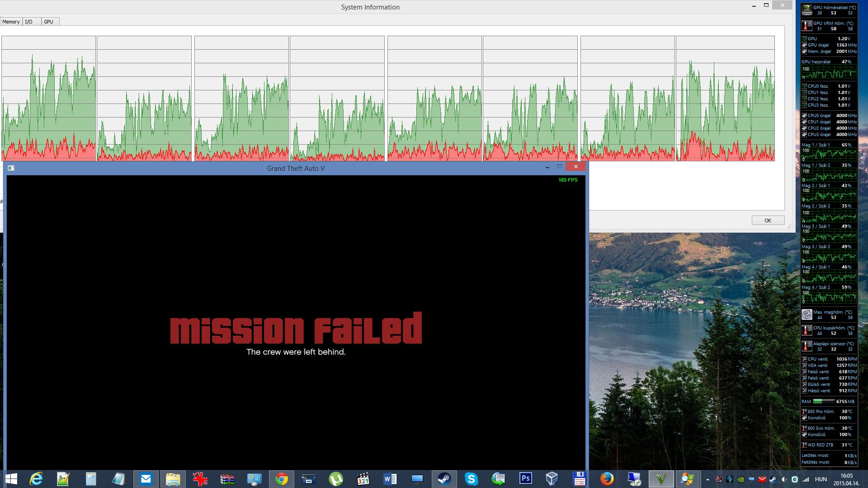The image size is (868, 488).
Task: Open File Explorer from the taskbar
Action: [173, 479]
